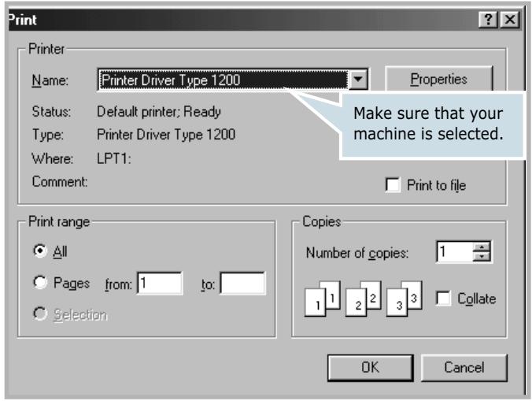Click the 'LPT1:' location text
Screen dimensions: 532x401
pos(114,158)
